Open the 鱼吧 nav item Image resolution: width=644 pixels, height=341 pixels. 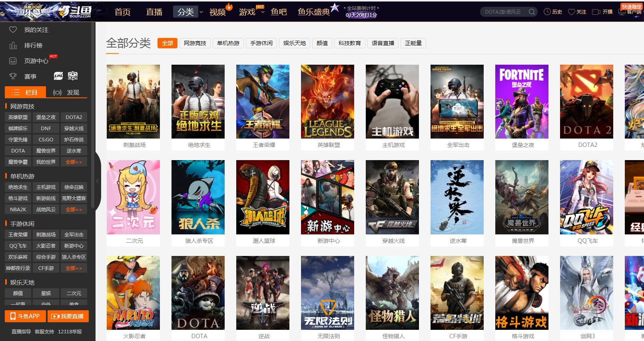279,12
